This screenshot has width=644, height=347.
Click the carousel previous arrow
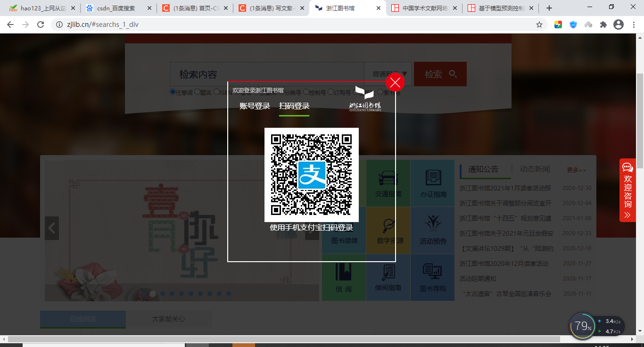click(52, 228)
